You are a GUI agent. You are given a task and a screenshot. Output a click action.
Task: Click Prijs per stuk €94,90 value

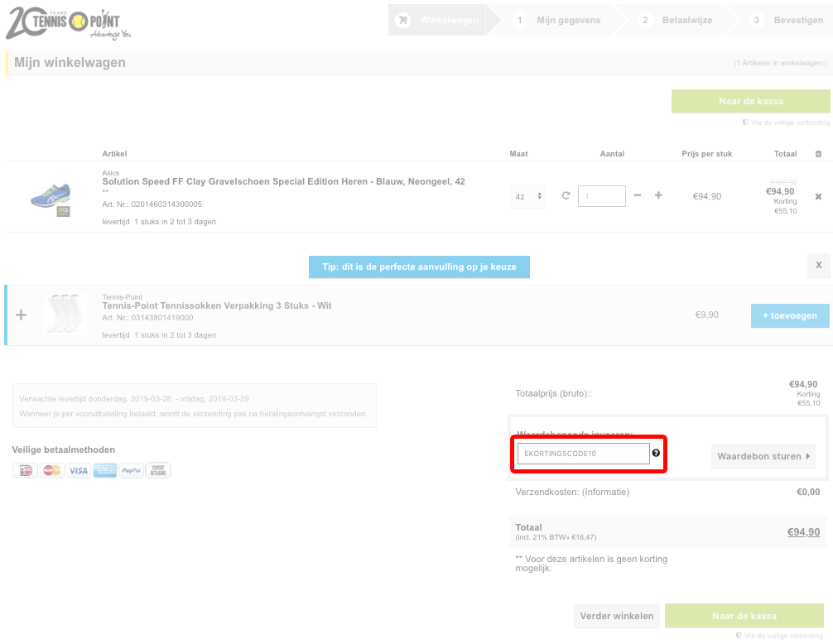(x=706, y=196)
